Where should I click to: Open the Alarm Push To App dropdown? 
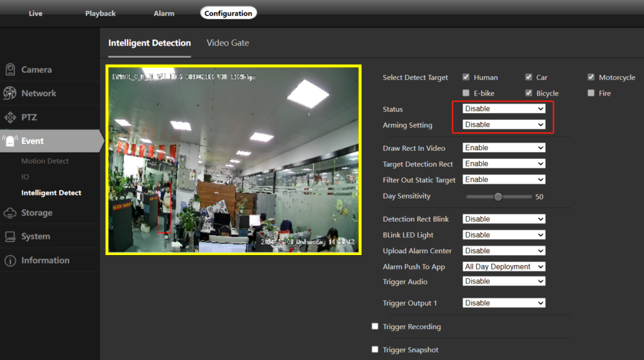504,266
